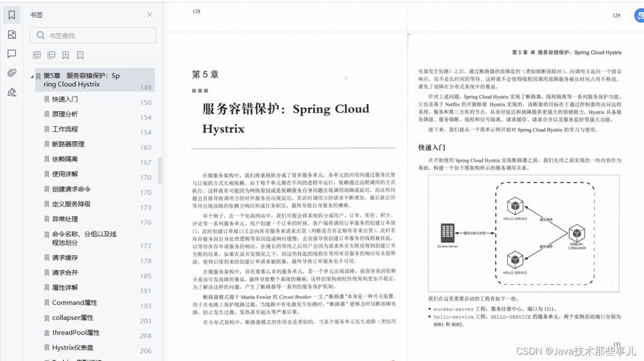Jump to bookmark Hystrix仪表盘
Image resolution: width=644 pixels, height=361 pixels.
coord(73,347)
